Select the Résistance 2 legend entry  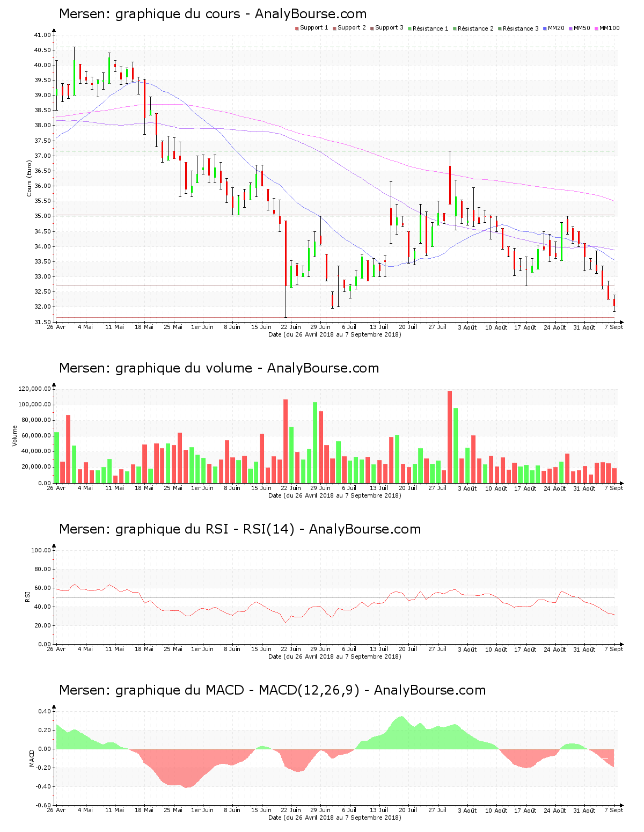coord(473,28)
